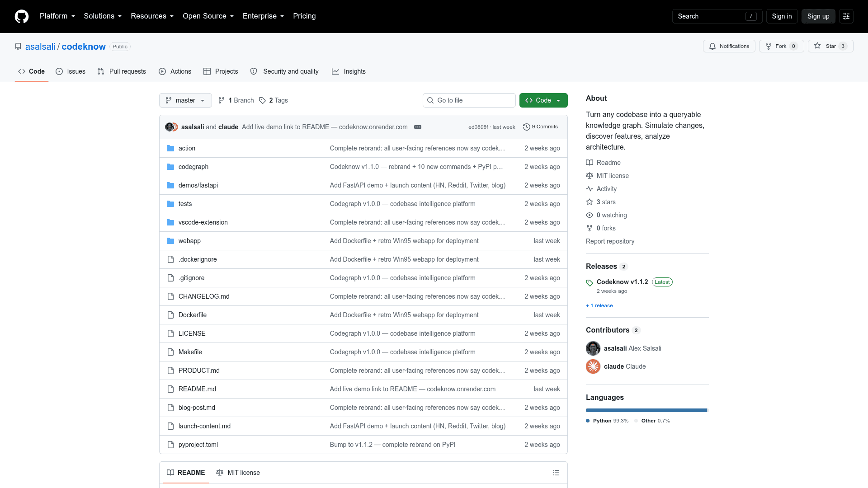Switch to the Actions tab

tap(175, 71)
